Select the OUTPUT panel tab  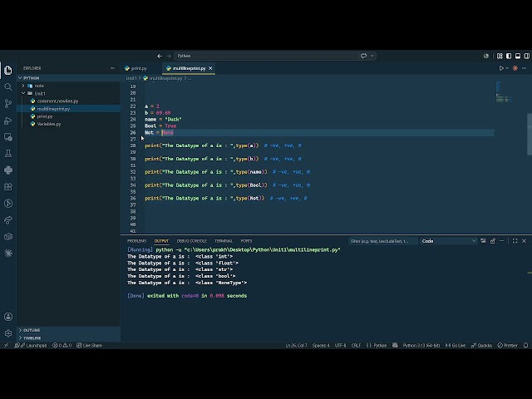coord(161,241)
